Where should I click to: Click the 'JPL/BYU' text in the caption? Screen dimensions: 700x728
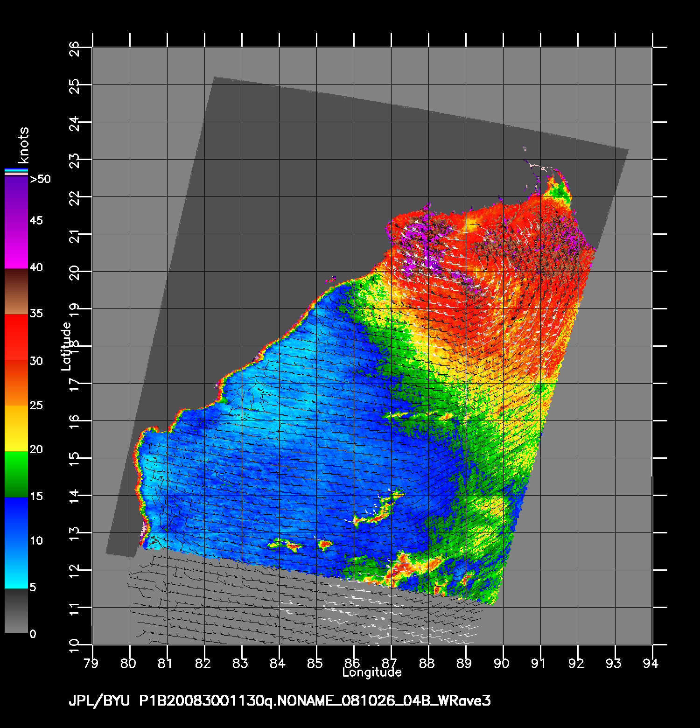point(99,701)
